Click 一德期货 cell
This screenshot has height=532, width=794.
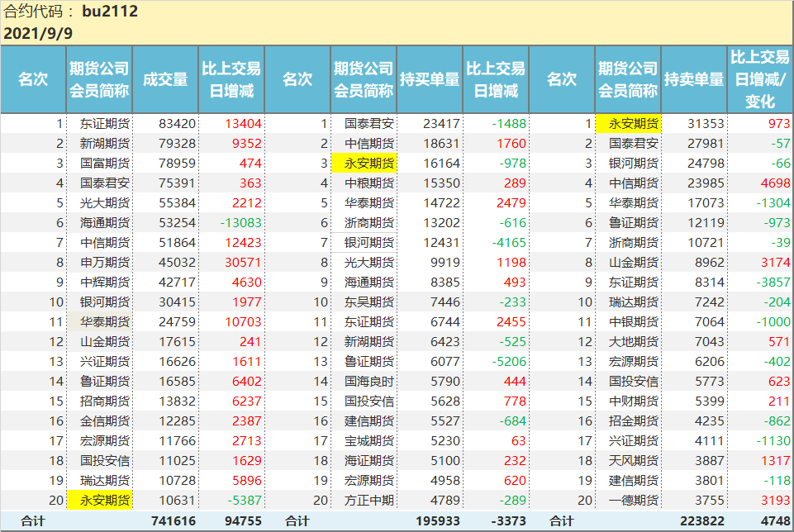coord(633,501)
